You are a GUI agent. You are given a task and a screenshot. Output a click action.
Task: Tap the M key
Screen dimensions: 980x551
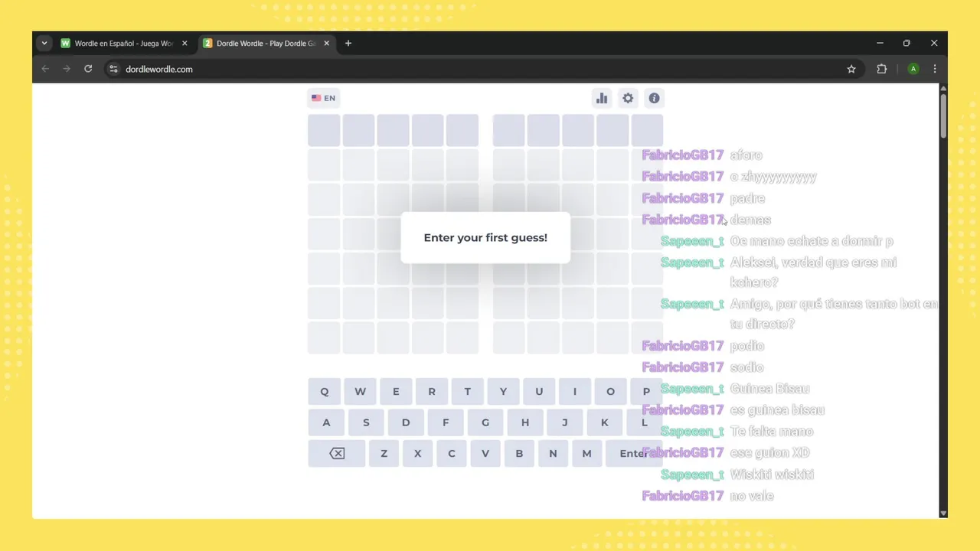coord(586,453)
